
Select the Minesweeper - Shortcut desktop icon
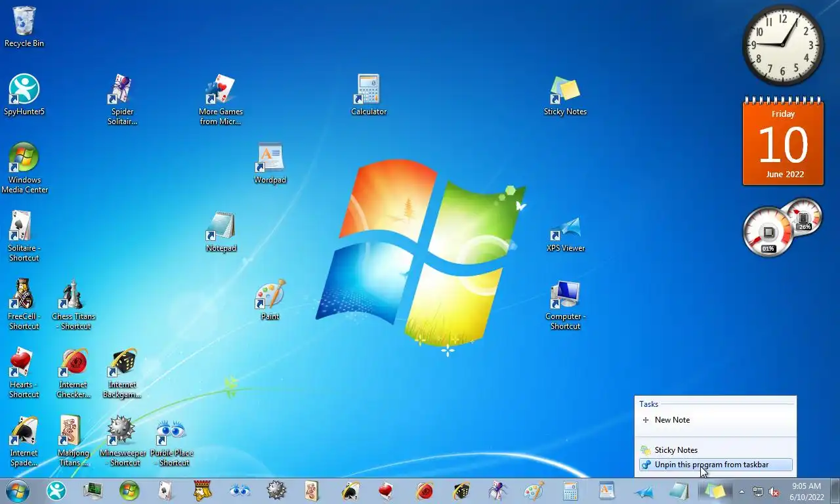click(x=122, y=441)
